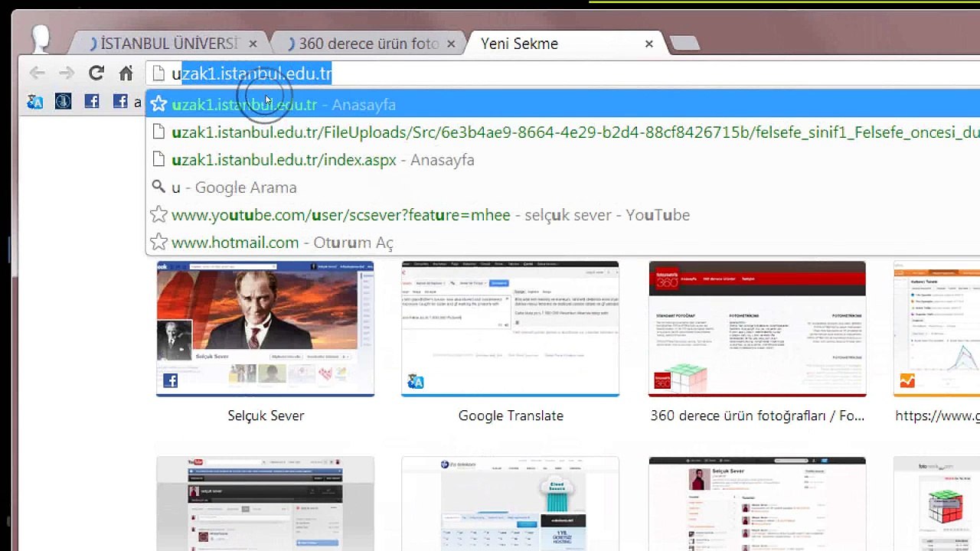The width and height of the screenshot is (980, 551).
Task: Open the 360 derece ürün fotoğrafları thumbnail
Action: click(x=757, y=329)
